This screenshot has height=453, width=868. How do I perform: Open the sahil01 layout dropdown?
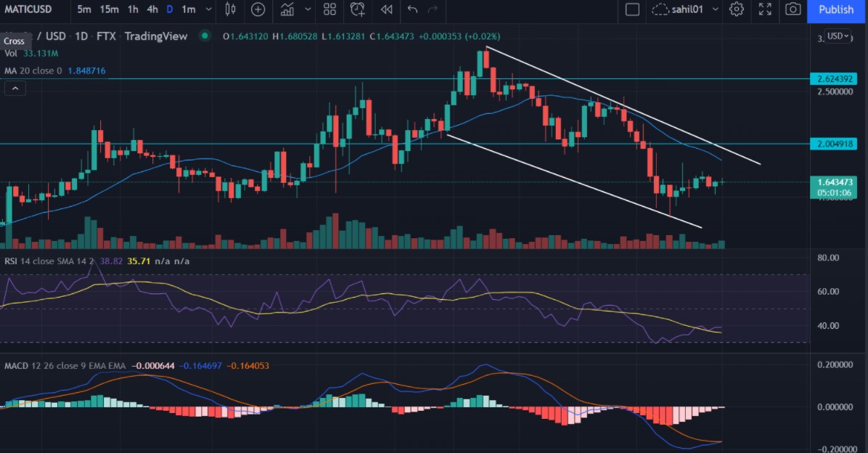click(x=716, y=9)
